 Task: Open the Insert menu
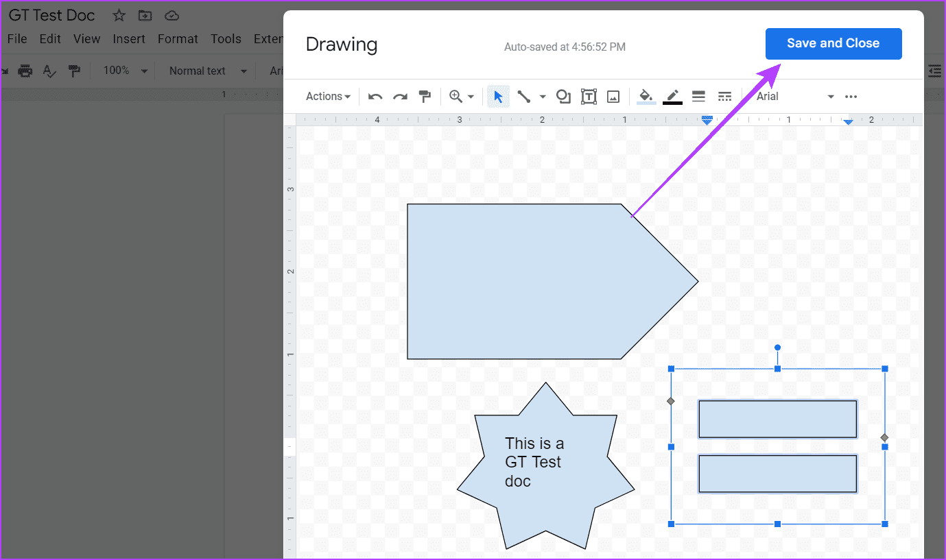click(128, 39)
